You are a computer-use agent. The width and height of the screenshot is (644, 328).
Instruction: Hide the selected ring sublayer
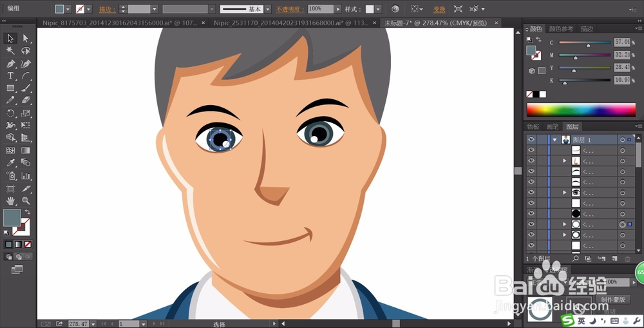tap(531, 224)
